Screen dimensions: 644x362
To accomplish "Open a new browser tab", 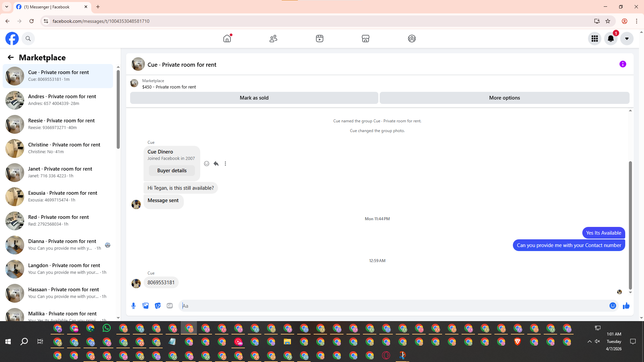I will 98,7.
